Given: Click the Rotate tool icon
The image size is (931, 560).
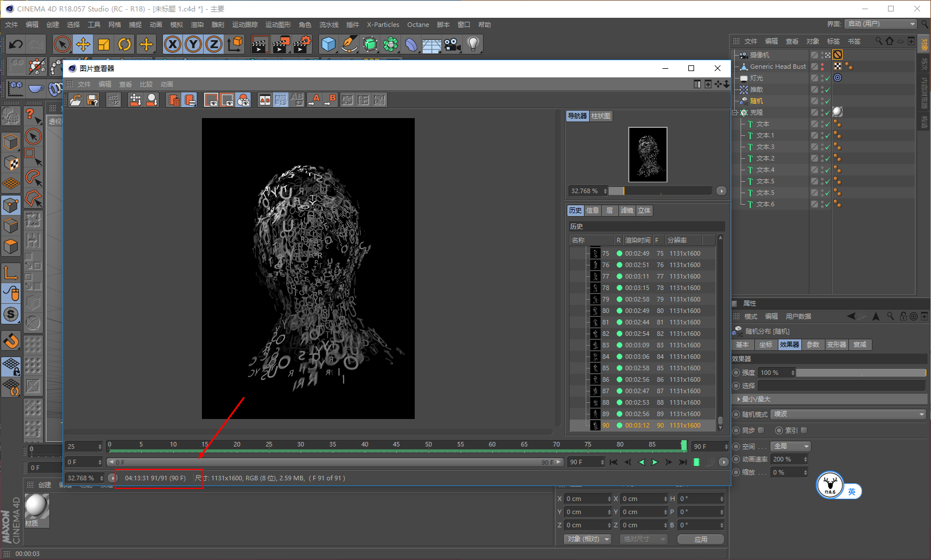Looking at the screenshot, I should click(x=124, y=44).
